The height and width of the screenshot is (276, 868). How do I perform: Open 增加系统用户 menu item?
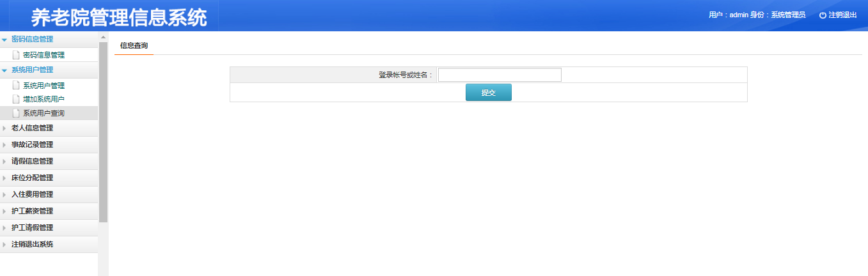tap(43, 100)
